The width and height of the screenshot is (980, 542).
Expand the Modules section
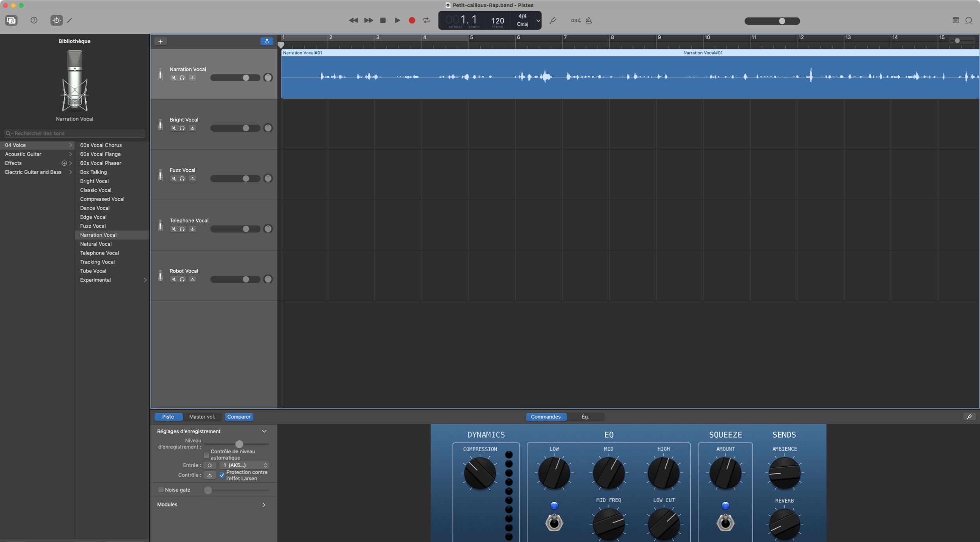click(264, 504)
